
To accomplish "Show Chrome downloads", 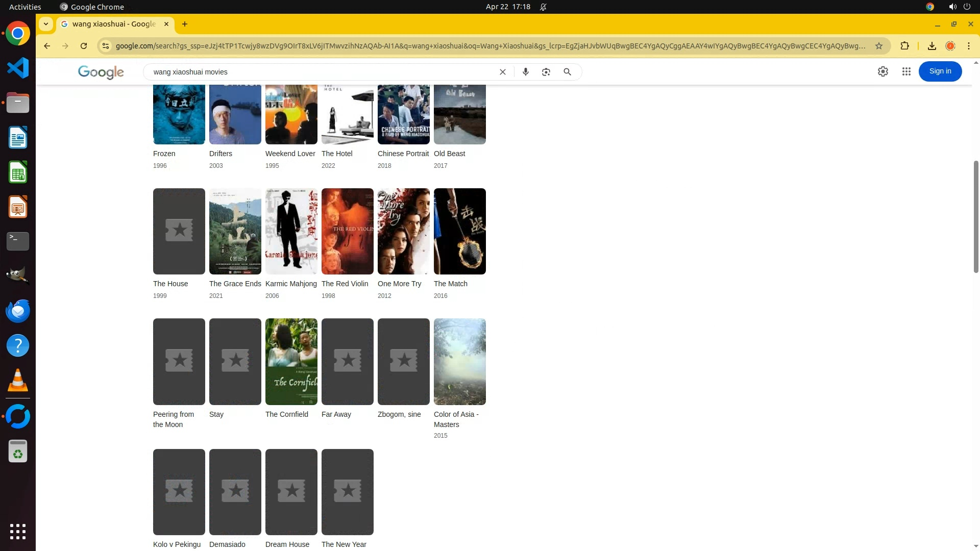I will (932, 46).
